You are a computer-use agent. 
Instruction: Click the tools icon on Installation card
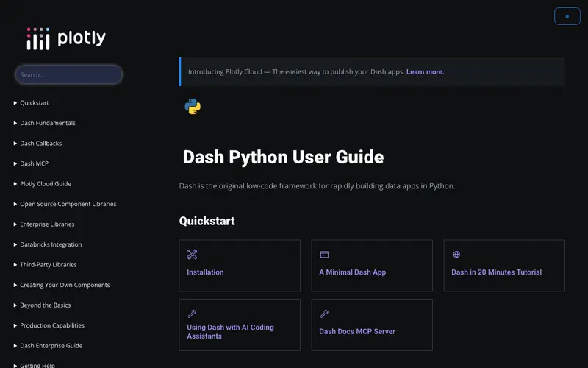192,255
